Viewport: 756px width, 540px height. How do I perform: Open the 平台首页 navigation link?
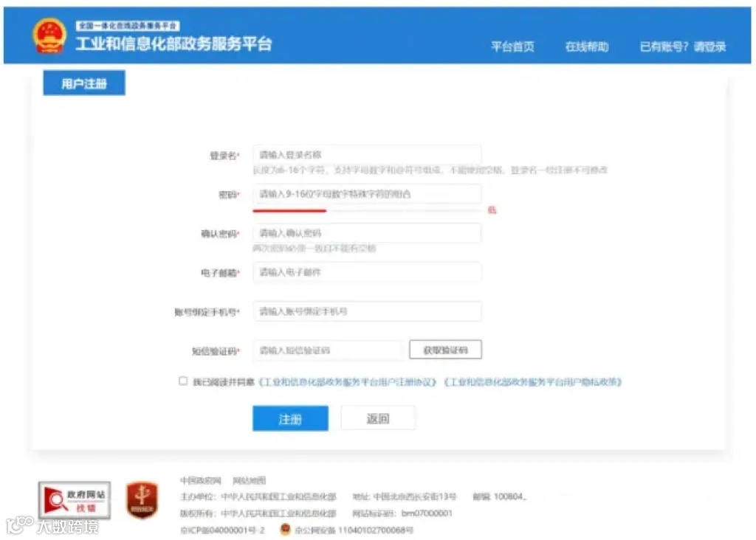512,46
